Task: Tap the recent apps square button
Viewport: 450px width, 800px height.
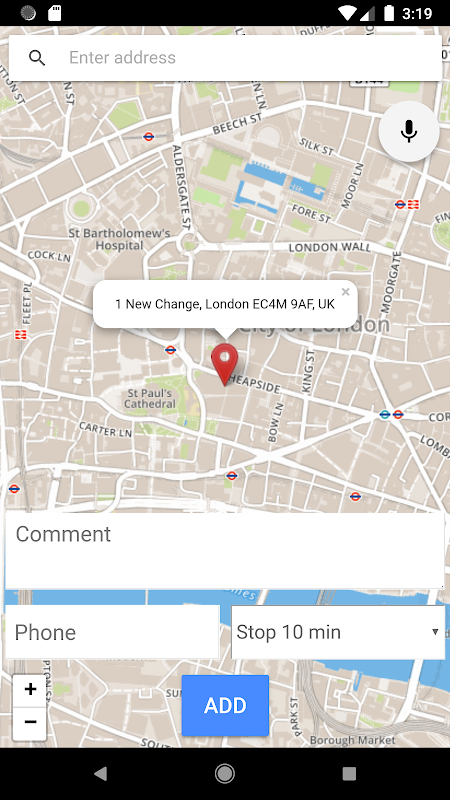Action: pos(349,773)
